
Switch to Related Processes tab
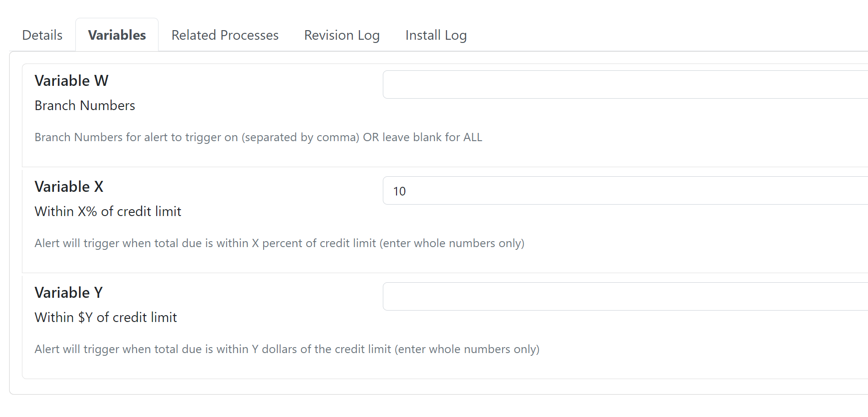click(225, 35)
